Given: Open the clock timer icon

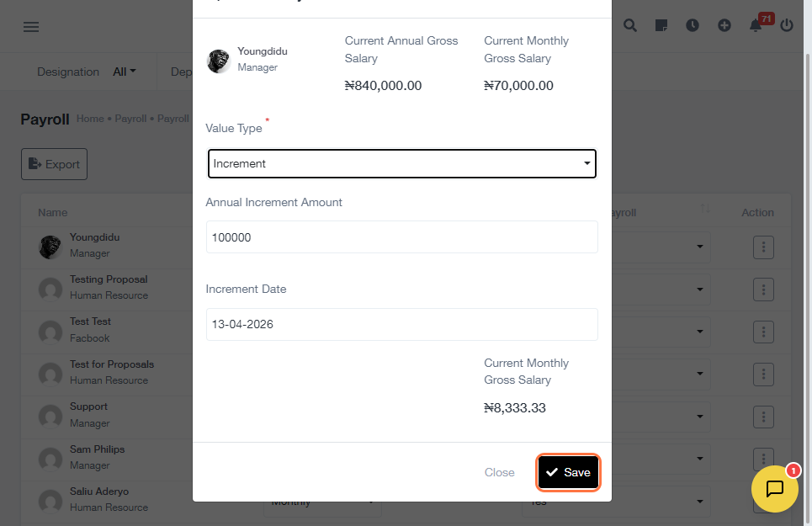Looking at the screenshot, I should pos(693,25).
